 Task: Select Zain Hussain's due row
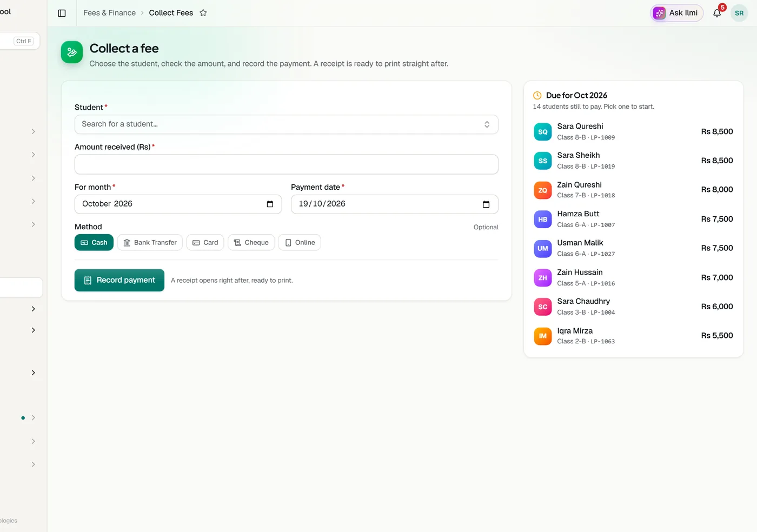click(x=633, y=277)
